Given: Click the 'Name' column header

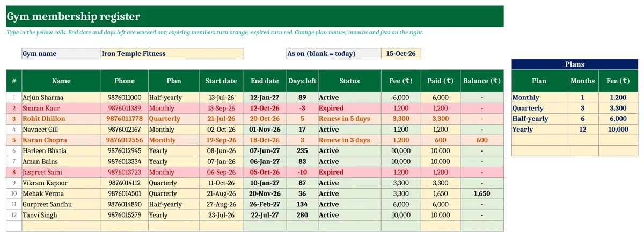Looking at the screenshot, I should coord(61,81).
